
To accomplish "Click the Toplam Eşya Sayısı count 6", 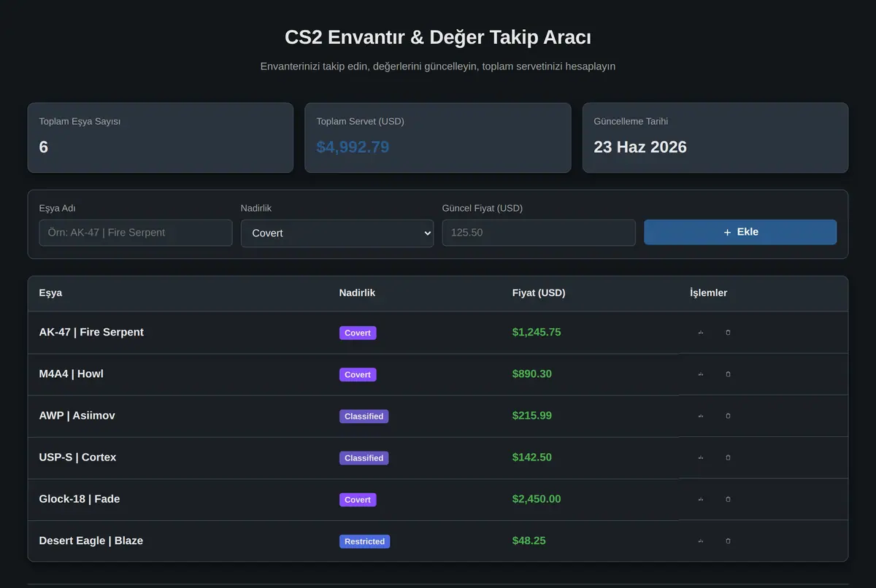I will click(x=44, y=147).
